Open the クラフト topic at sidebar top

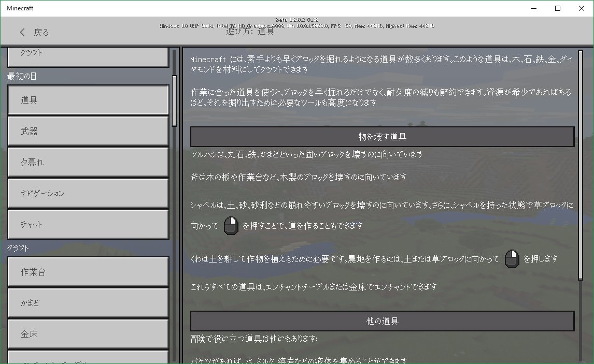point(88,56)
